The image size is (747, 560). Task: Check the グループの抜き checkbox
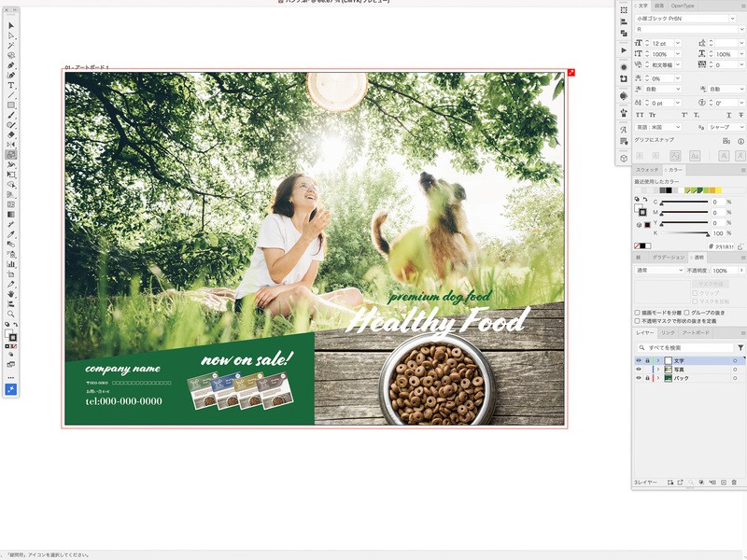pos(687,313)
